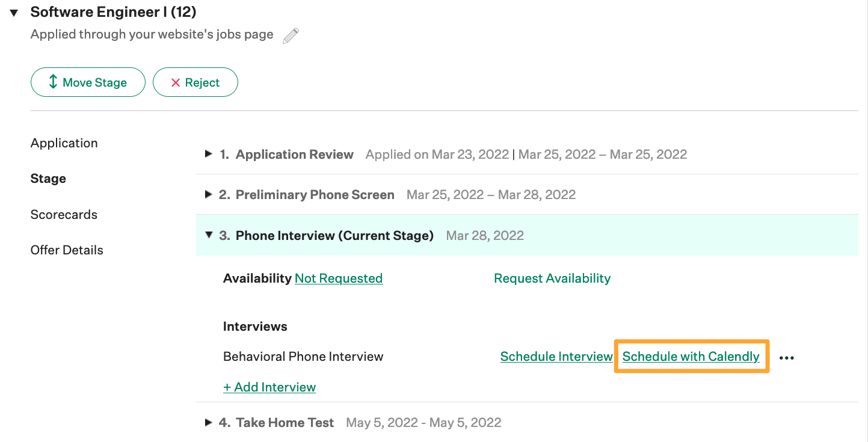Collapse the Phone Interview current stage
868x442 pixels.
(209, 235)
